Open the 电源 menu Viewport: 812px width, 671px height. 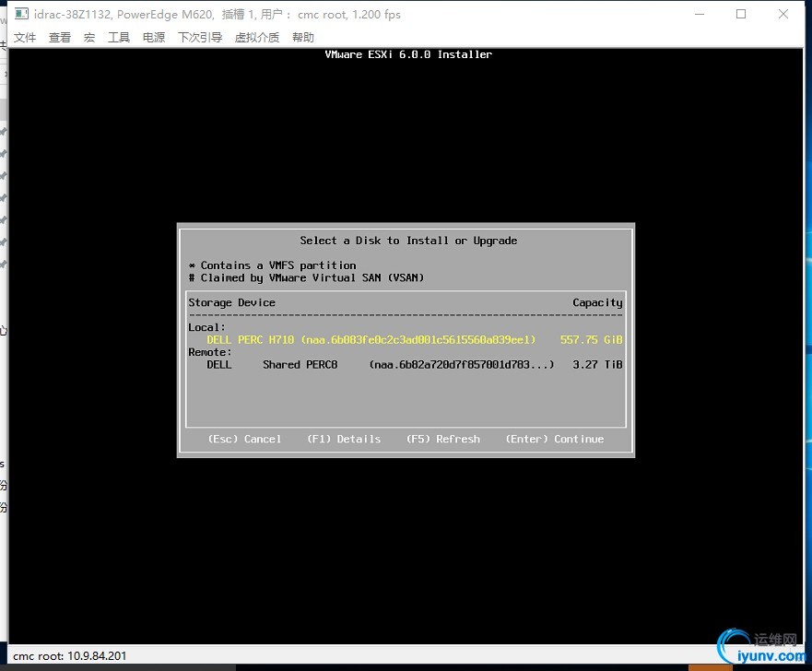(154, 37)
